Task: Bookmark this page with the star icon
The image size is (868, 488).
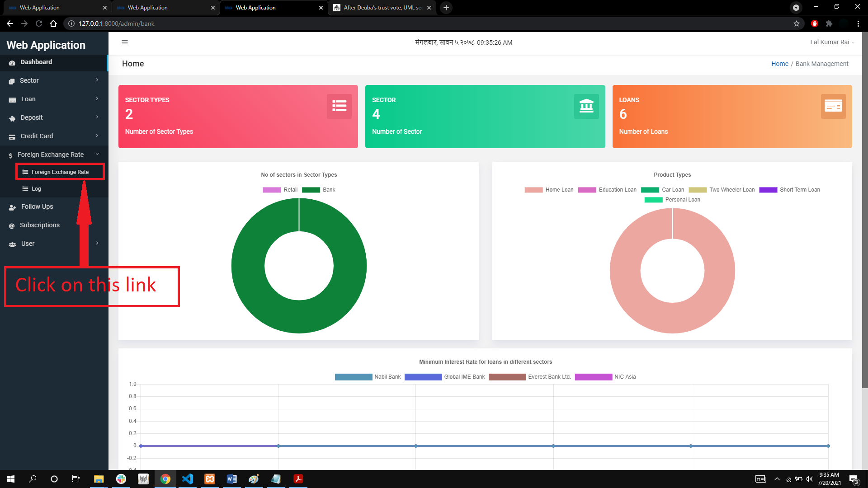Action: (x=797, y=23)
